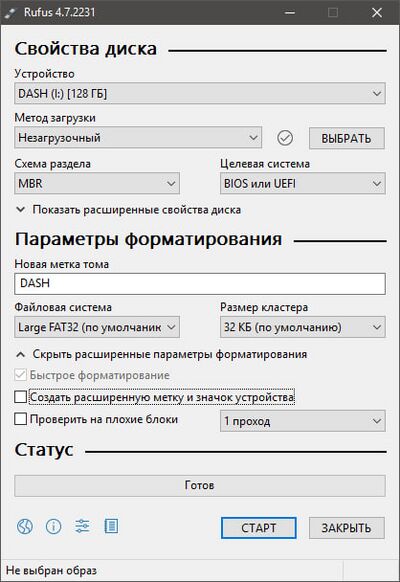Image resolution: width=400 pixels, height=582 pixels.
Task: Show the log via the list icon
Action: click(x=111, y=526)
